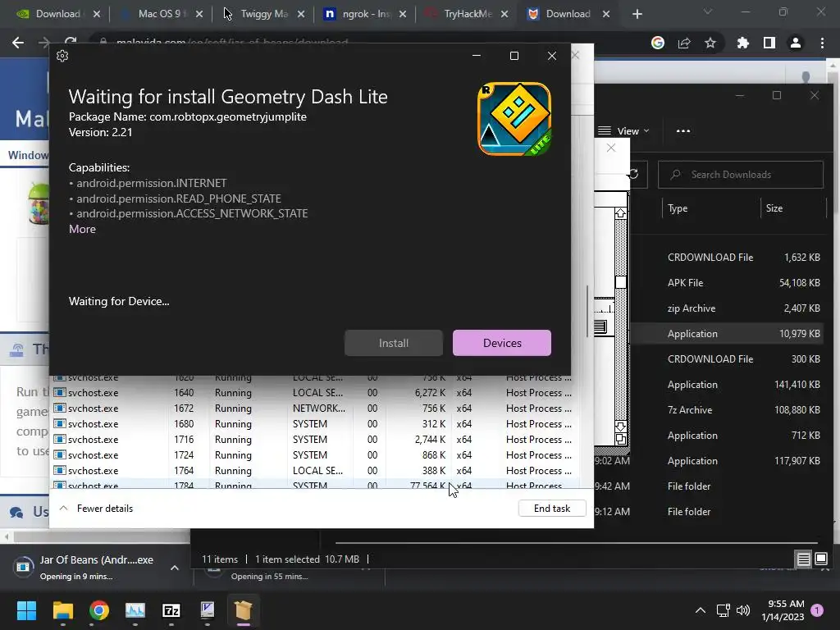
Task: Open Chrome three-dot menu
Action: coord(822,43)
